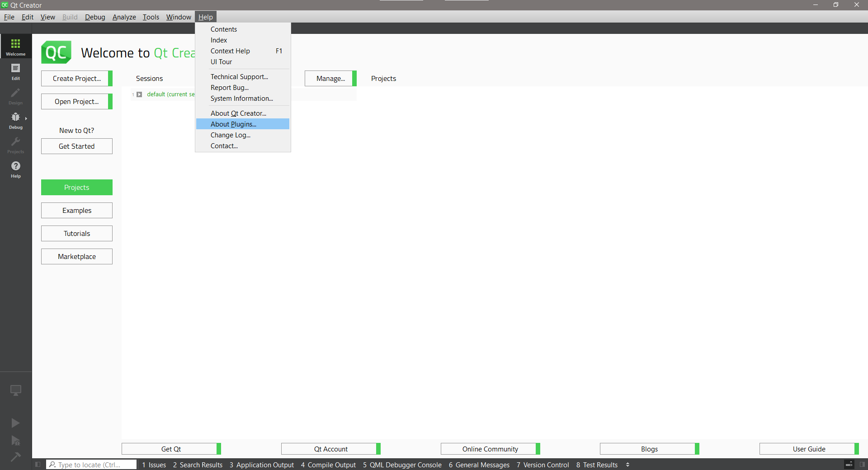Viewport: 868px width, 470px height.
Task: Open Version Control pane
Action: [x=543, y=465]
